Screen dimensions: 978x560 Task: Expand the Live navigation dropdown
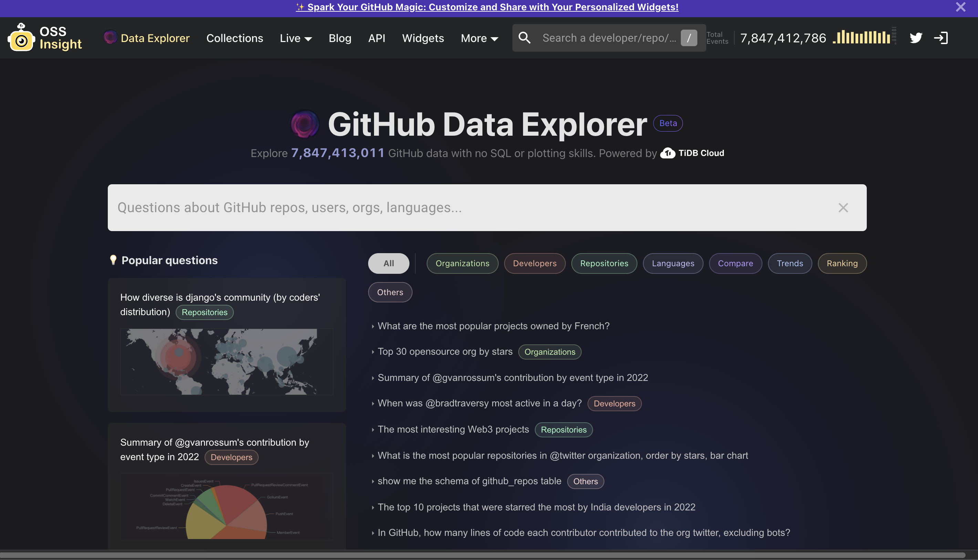coord(295,38)
